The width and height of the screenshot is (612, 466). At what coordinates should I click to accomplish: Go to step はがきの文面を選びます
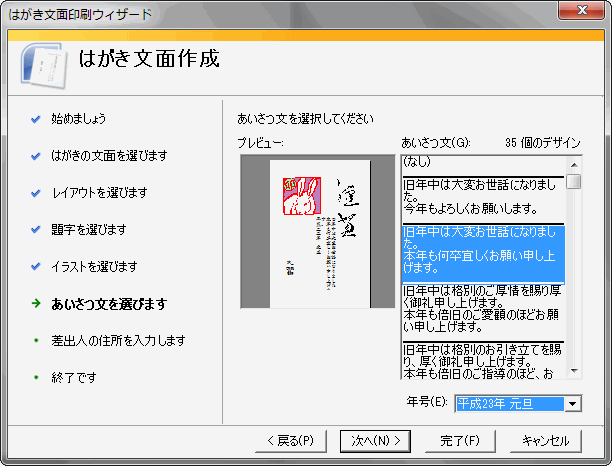pyautogui.click(x=109, y=156)
